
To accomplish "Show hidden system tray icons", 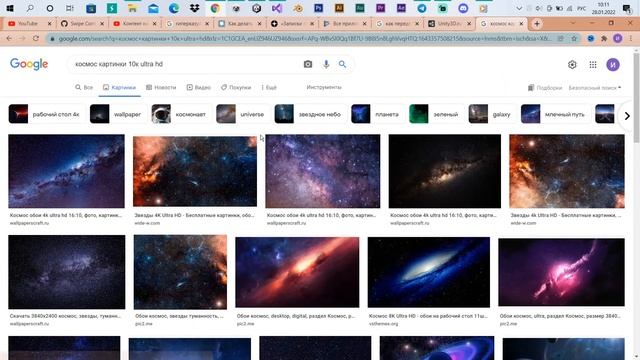I will 519,8.
